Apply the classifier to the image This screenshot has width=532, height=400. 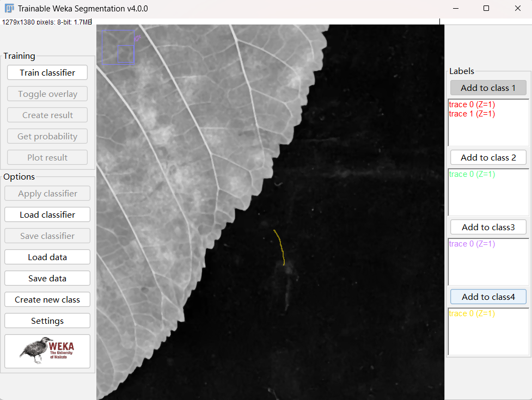(x=47, y=193)
